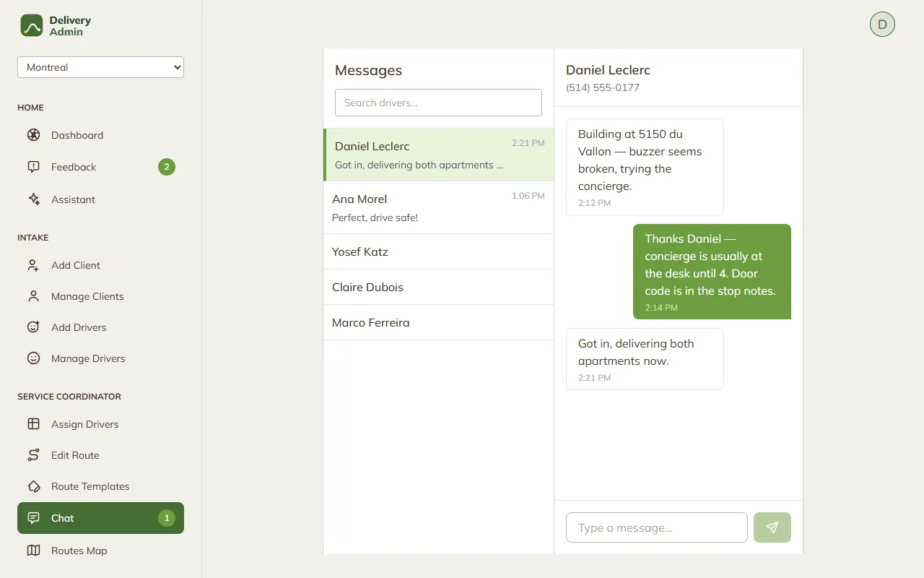The height and width of the screenshot is (578, 924).
Task: Select the Daniel Leclerc conversation
Action: click(x=438, y=155)
